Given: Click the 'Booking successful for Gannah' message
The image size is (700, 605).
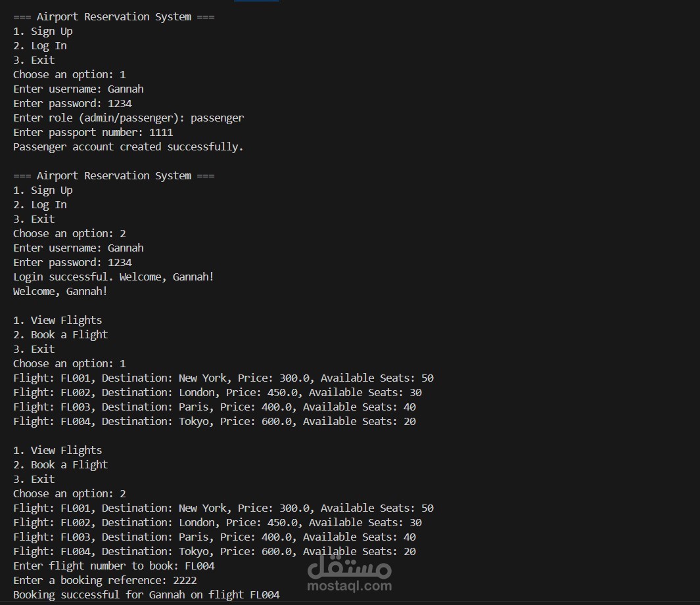Looking at the screenshot, I should 147,594.
